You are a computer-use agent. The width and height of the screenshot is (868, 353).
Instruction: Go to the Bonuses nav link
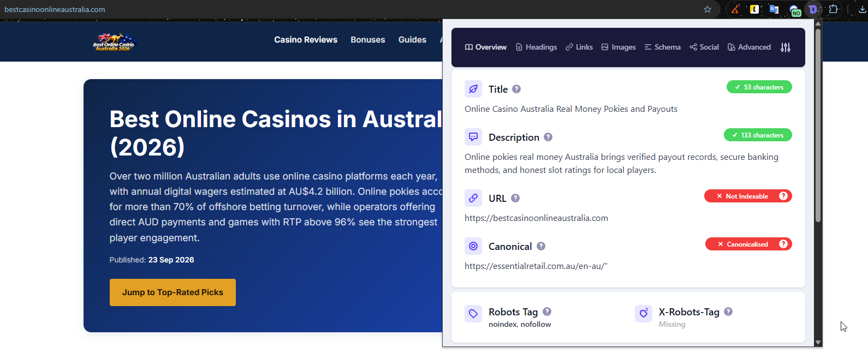(368, 40)
